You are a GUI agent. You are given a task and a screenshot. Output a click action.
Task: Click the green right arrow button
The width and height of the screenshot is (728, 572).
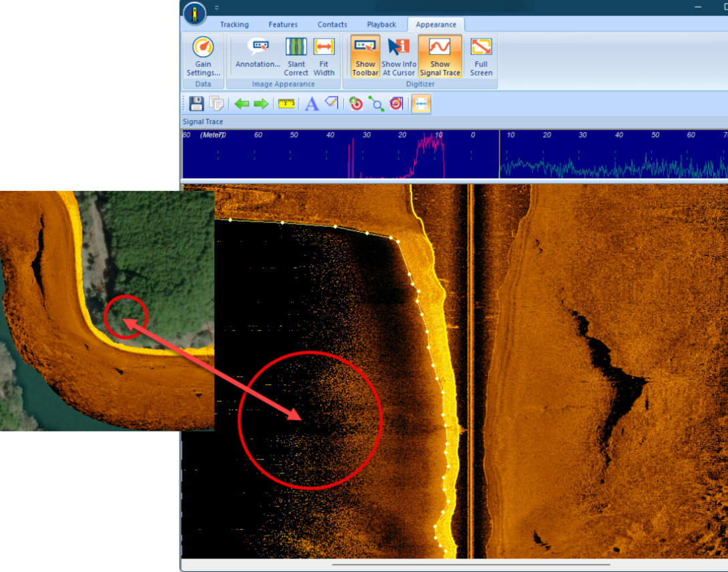click(261, 103)
